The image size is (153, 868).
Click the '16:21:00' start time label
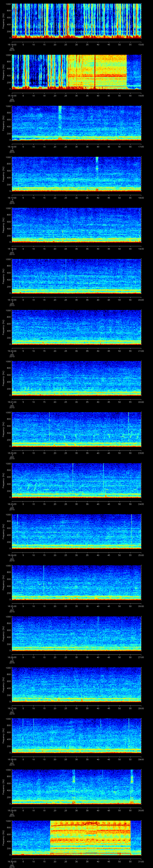pos(12,402)
